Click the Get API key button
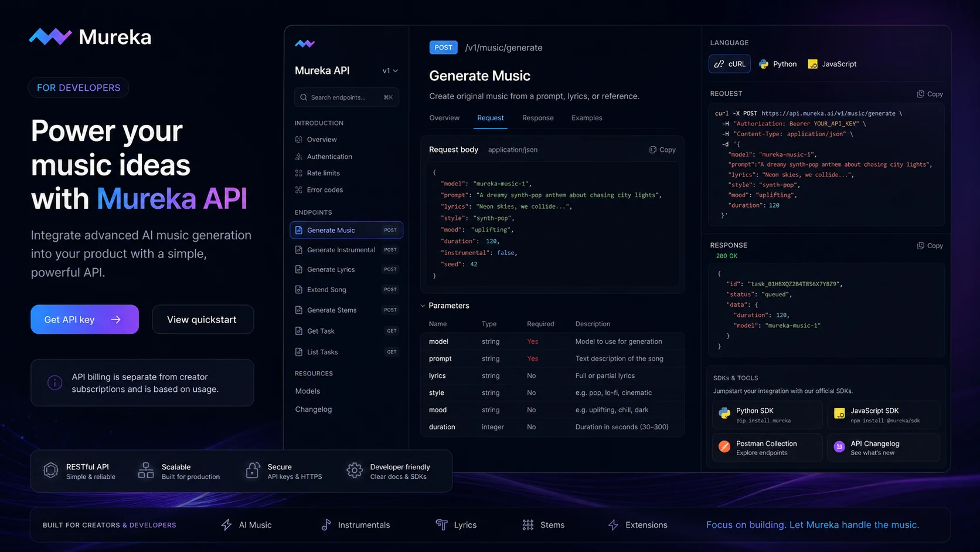This screenshot has height=552, width=980. click(x=84, y=320)
